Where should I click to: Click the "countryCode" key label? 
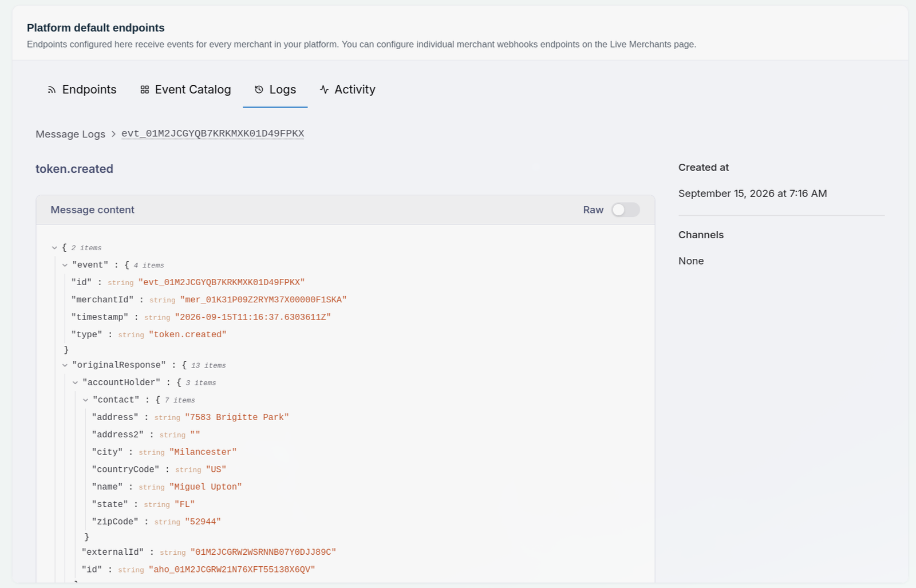[x=125, y=469]
